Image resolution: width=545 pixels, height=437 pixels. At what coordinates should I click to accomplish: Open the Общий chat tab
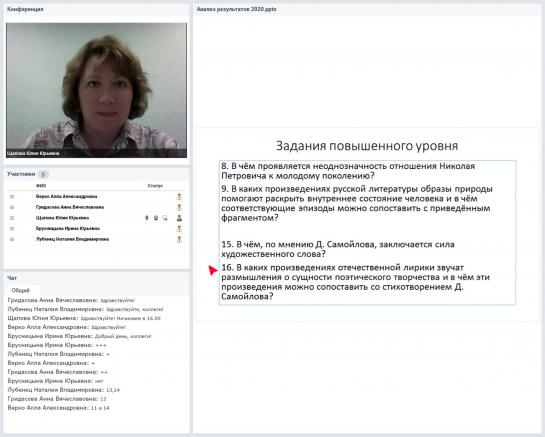21,290
